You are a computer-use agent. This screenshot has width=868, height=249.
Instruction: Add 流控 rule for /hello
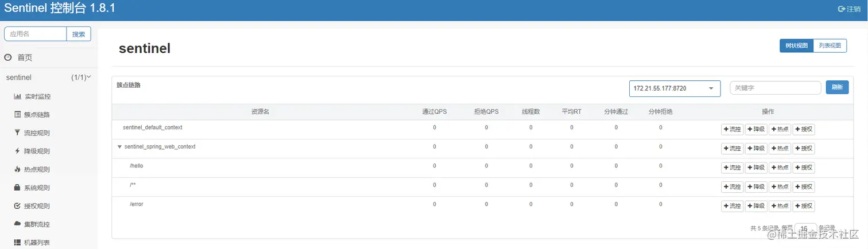click(x=733, y=168)
